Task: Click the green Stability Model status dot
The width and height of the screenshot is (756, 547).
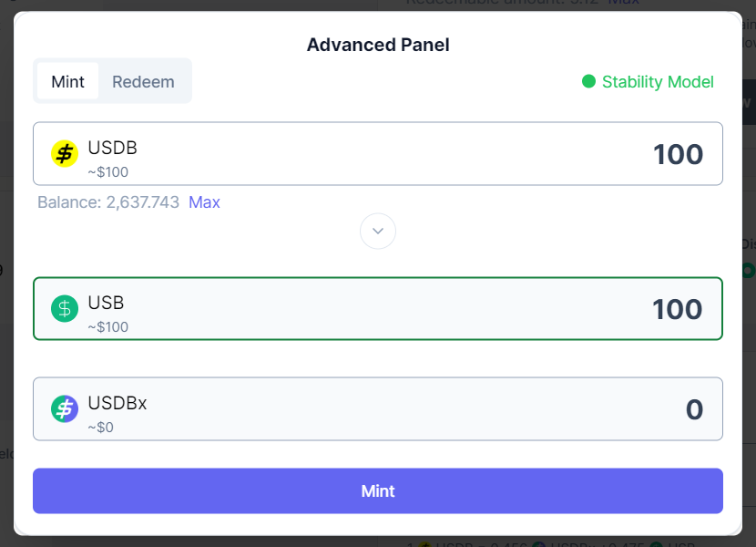Action: pos(588,82)
